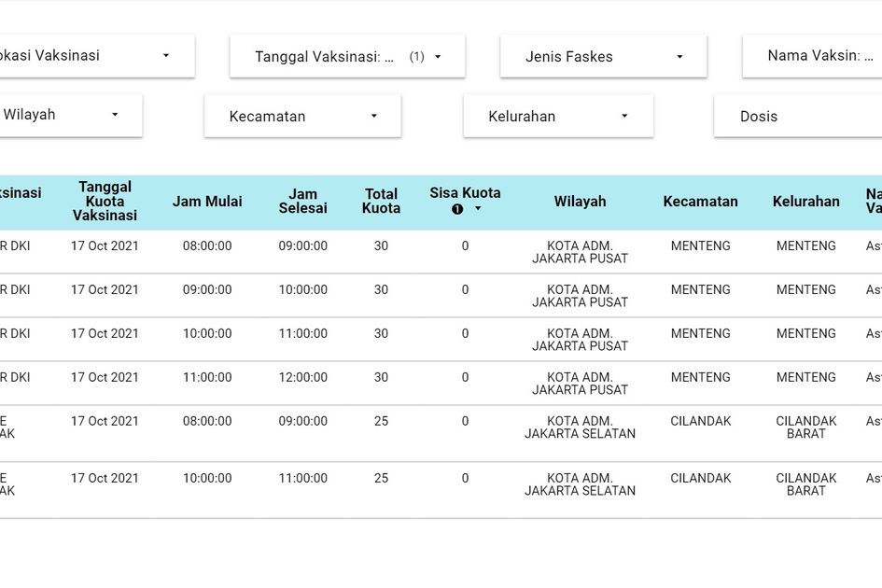Click the last row's CILANDAK BARAT cell
This screenshot has width=882, height=588.
coord(805,484)
